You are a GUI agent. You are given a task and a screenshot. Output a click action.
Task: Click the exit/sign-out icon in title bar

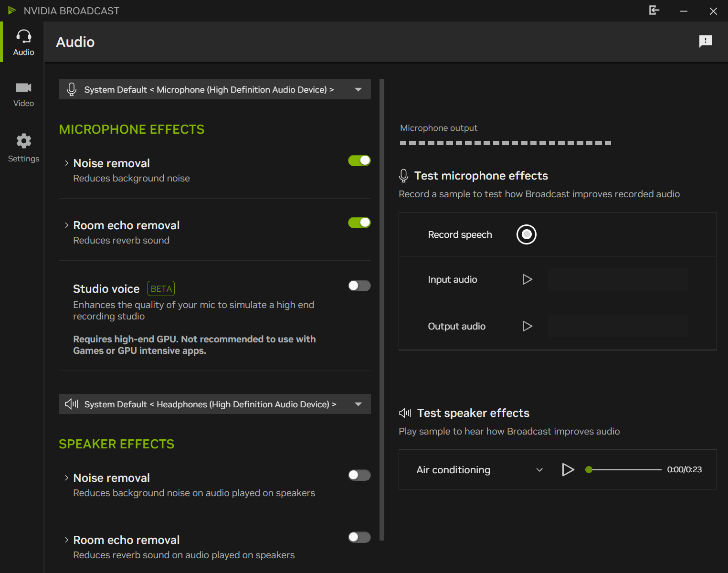(x=654, y=11)
